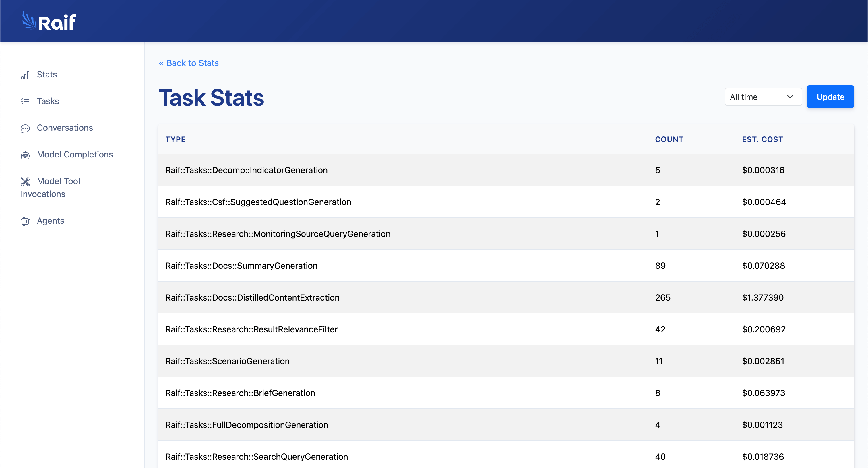Click the cost $0.018736
Screen dimensions: 868x468
763,457
